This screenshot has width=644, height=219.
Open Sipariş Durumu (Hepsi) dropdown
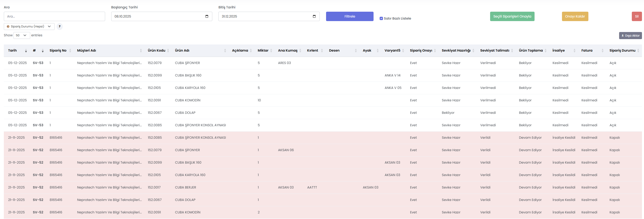[29, 26]
